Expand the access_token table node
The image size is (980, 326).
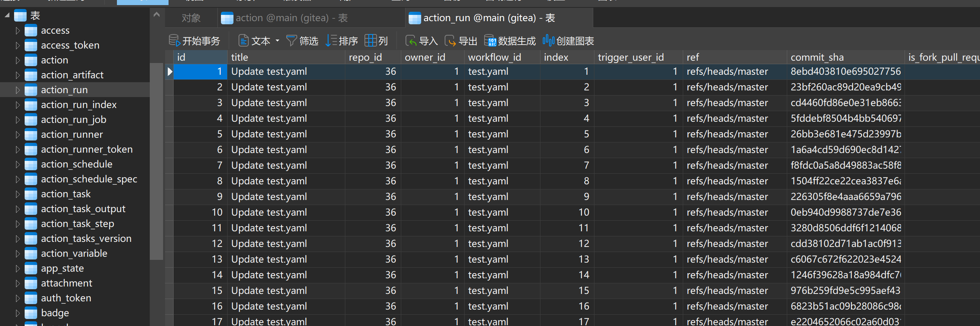click(17, 45)
